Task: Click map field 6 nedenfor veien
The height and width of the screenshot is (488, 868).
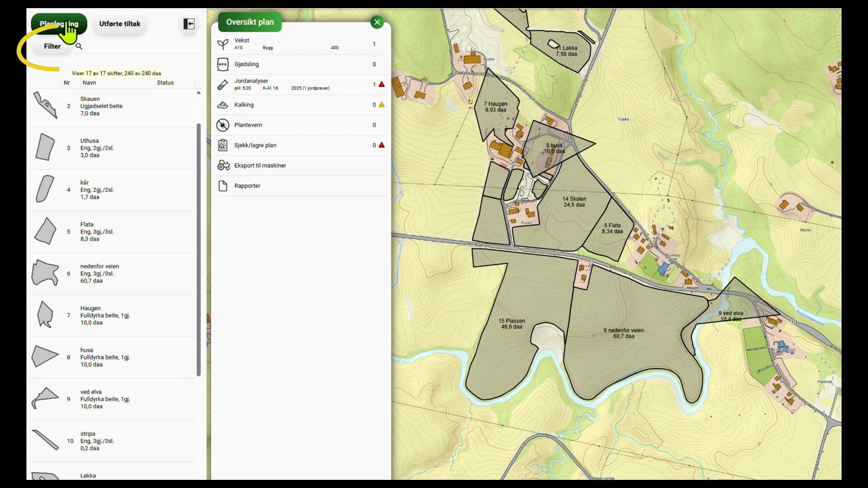Action: point(624,333)
